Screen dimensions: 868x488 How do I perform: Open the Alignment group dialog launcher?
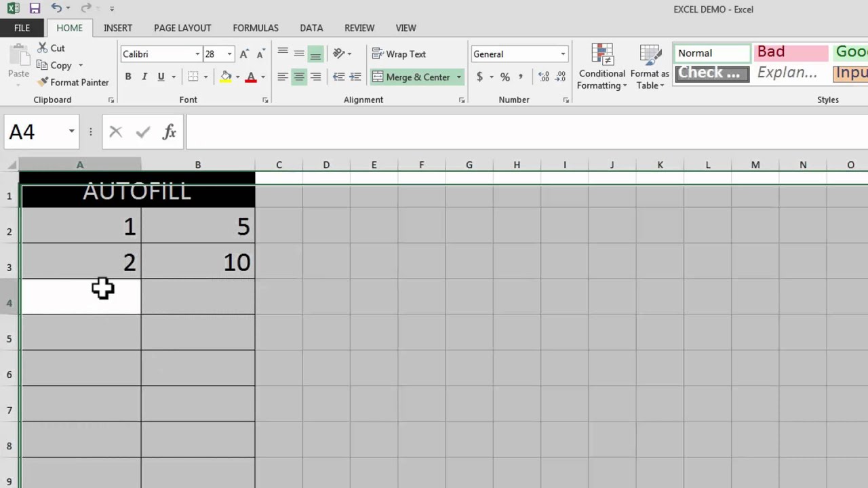tap(462, 100)
